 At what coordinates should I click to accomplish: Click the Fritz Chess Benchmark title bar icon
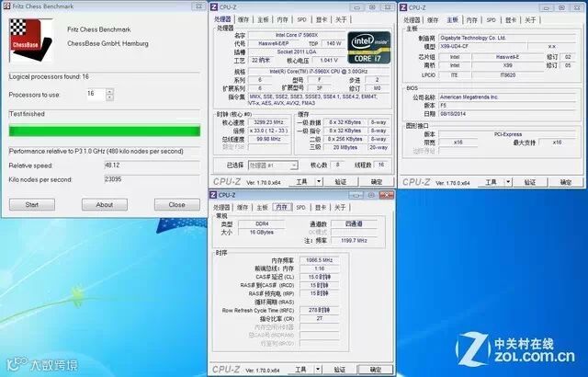coord(6,6)
